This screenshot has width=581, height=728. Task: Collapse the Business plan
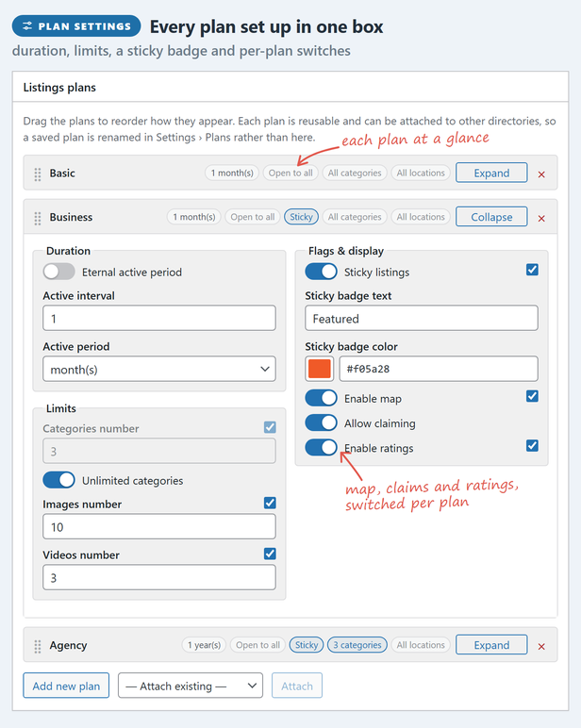[491, 217]
